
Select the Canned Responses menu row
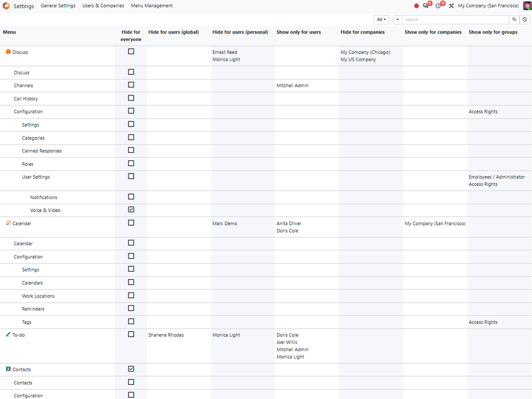42,151
